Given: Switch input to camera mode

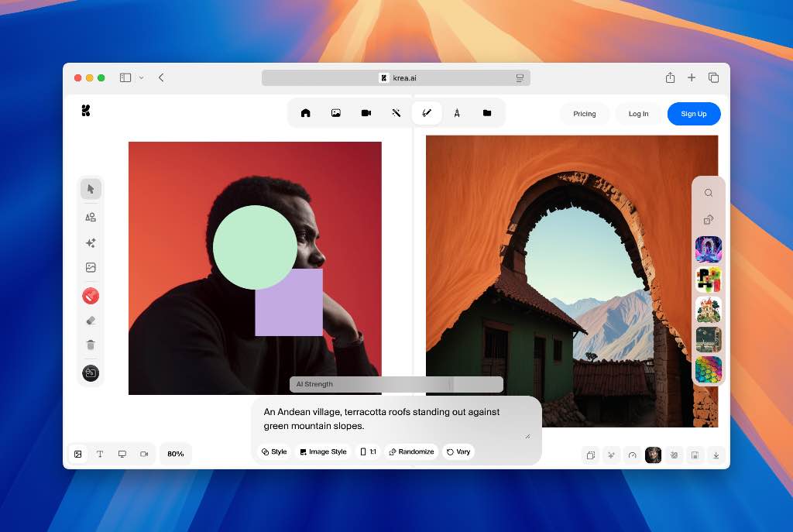Looking at the screenshot, I should tap(144, 454).
